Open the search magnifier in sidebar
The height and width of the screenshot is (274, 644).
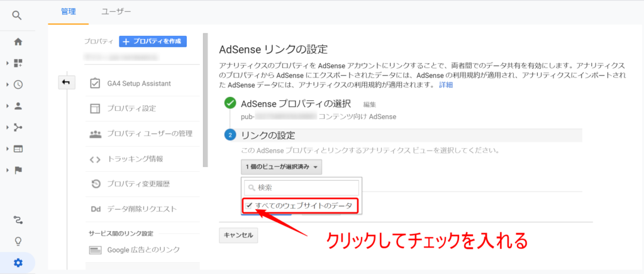pyautogui.click(x=17, y=16)
